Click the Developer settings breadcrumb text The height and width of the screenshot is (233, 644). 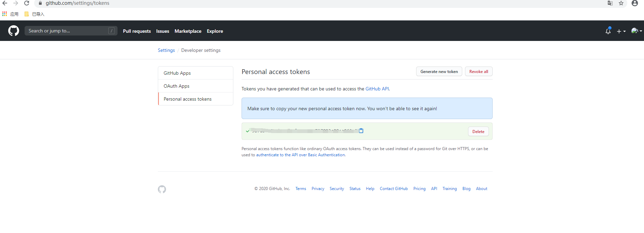(x=201, y=50)
